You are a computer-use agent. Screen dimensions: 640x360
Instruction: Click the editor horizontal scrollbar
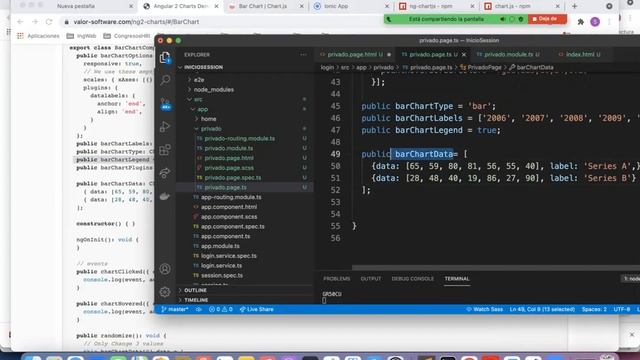pos(496,268)
